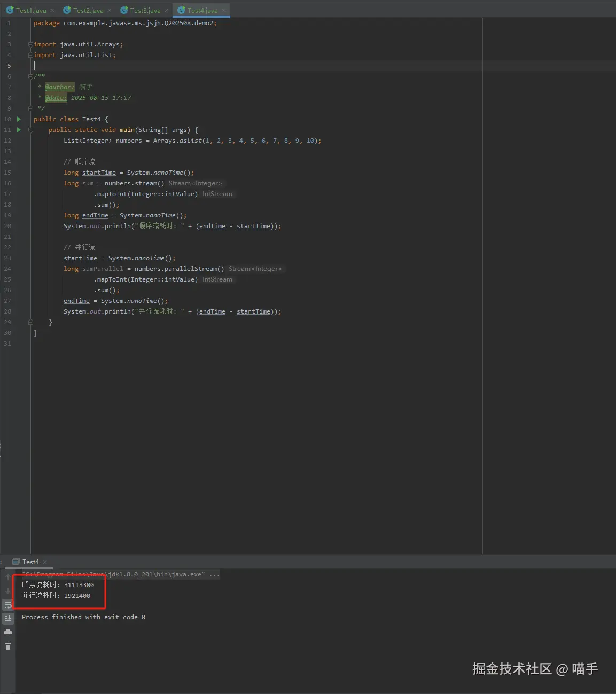Collapse the main method at line 11
The width and height of the screenshot is (616, 694).
tap(30, 130)
